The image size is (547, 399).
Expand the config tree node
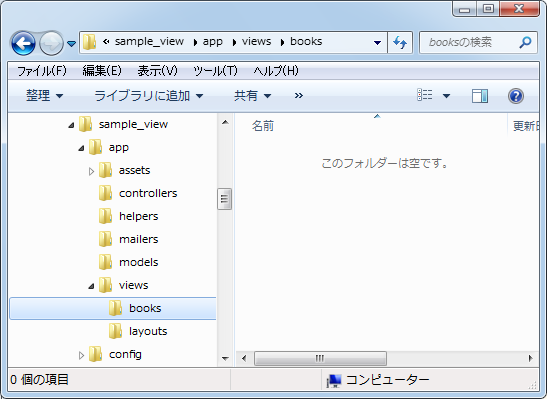[x=81, y=355]
